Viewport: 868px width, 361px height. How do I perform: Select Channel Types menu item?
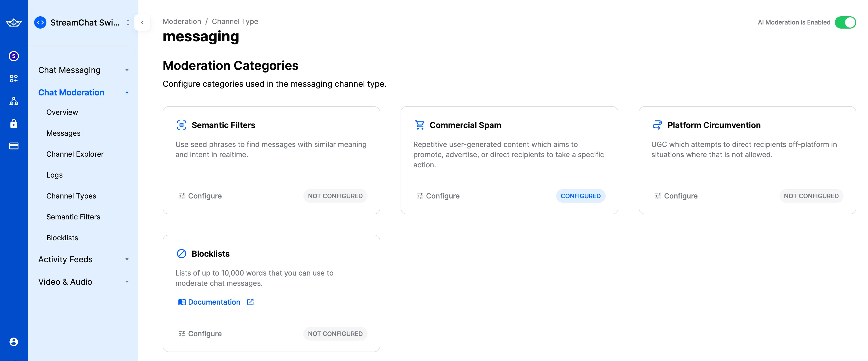click(x=71, y=195)
